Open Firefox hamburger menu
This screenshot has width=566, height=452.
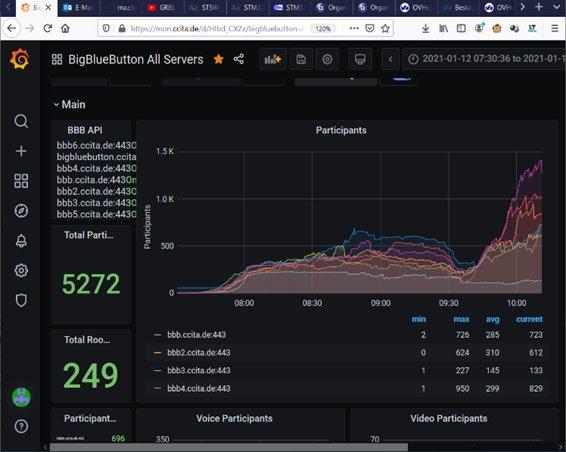point(555,28)
